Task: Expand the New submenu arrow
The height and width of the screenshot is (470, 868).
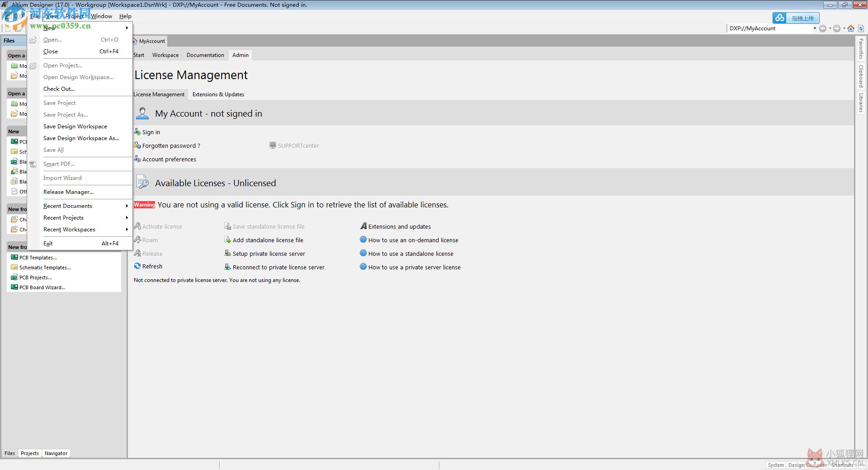Action: tap(127, 28)
